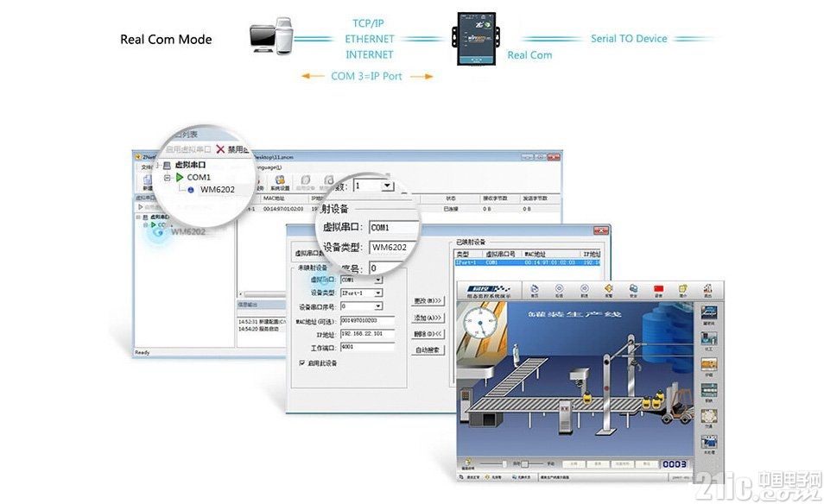
Task: Click the 接收字节数 column header
Action: tap(495, 198)
